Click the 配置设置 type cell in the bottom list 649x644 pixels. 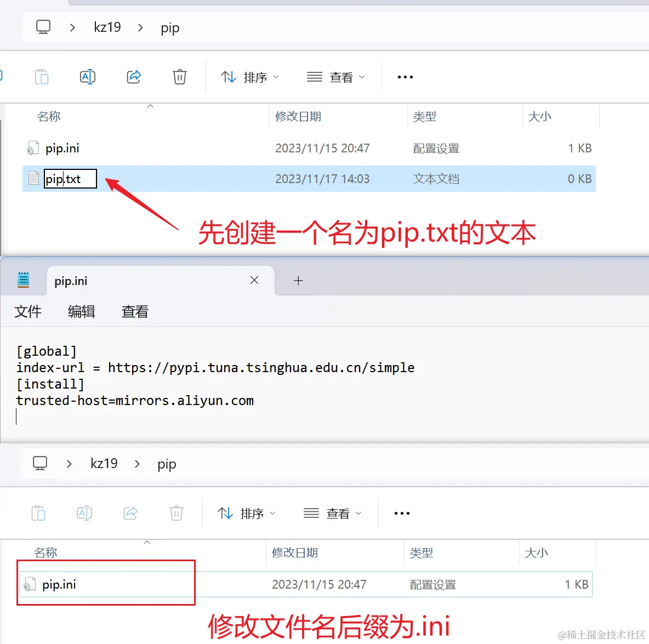tap(433, 584)
